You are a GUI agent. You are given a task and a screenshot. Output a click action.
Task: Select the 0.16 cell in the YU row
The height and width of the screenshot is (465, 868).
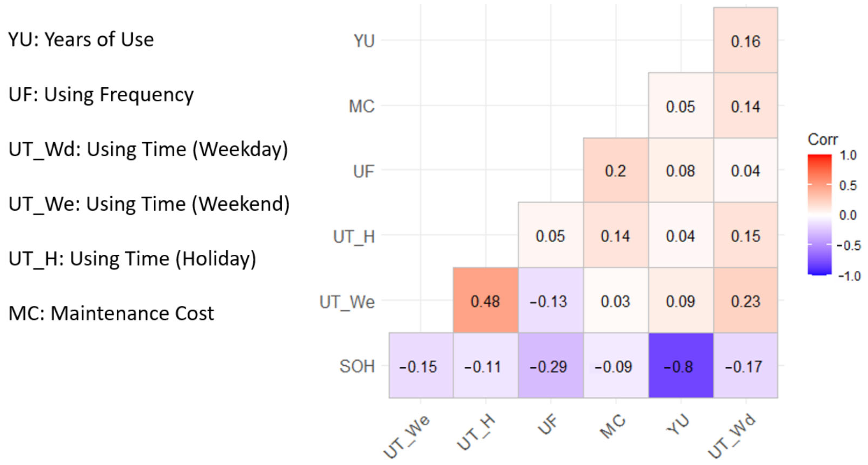coord(745,41)
